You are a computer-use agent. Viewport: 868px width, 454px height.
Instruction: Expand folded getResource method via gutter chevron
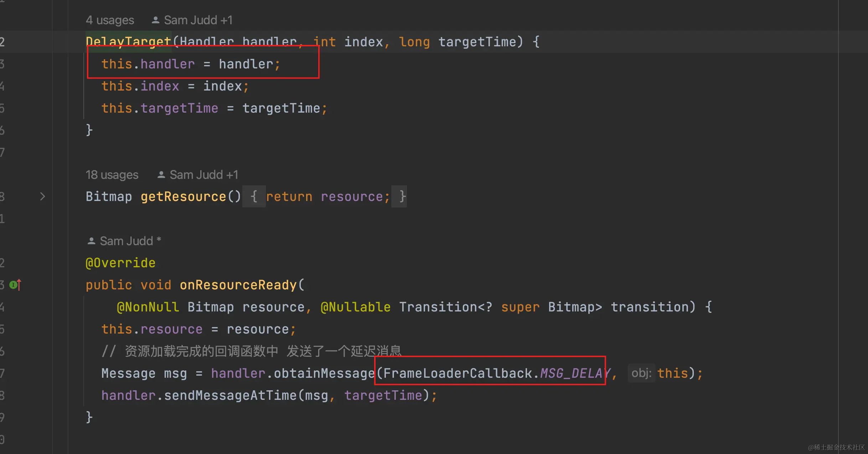tap(42, 196)
